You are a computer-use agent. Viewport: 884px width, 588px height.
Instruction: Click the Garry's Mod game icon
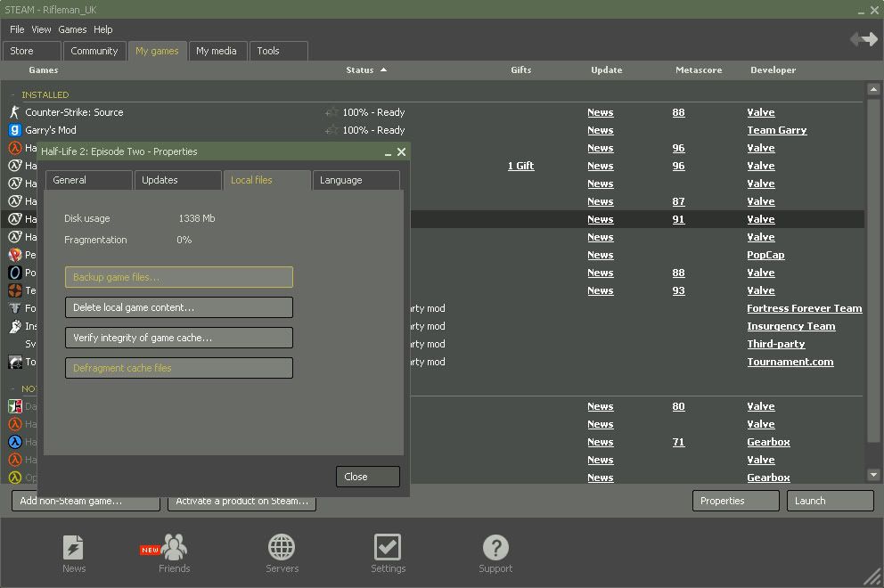(x=14, y=130)
